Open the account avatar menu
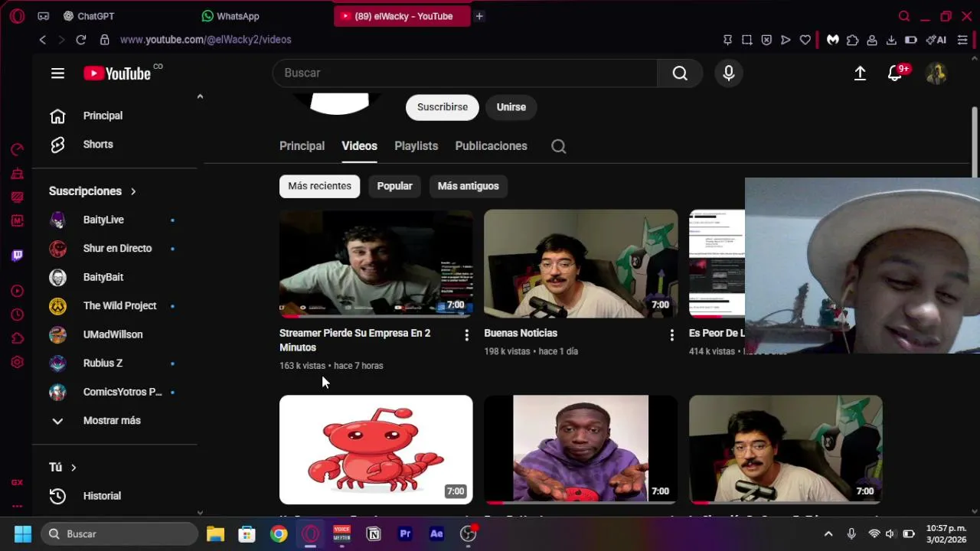This screenshot has width=980, height=551. tap(936, 73)
